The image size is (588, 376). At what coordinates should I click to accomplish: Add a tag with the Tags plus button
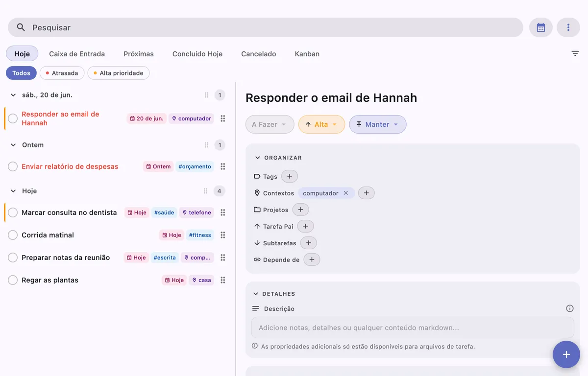click(290, 176)
